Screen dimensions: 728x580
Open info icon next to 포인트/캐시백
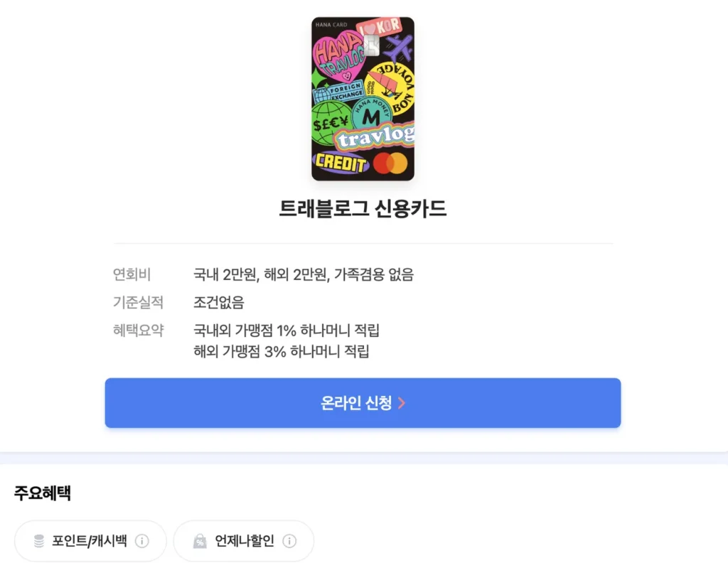tap(142, 541)
